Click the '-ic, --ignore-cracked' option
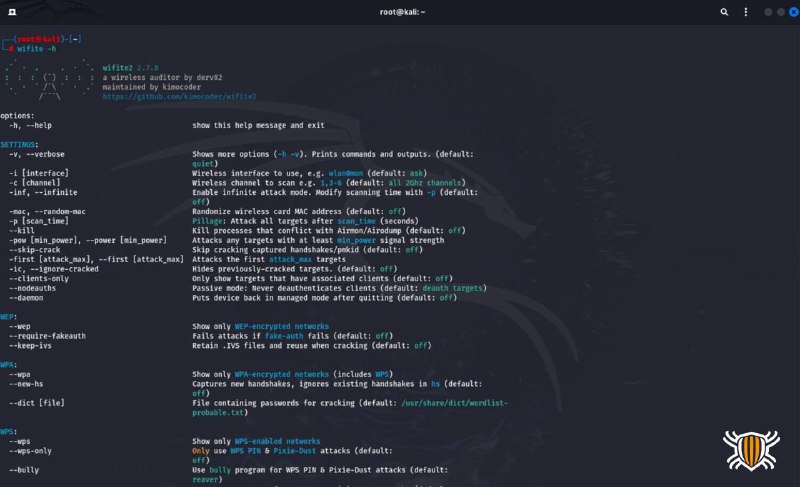This screenshot has width=800, height=487. [x=54, y=269]
